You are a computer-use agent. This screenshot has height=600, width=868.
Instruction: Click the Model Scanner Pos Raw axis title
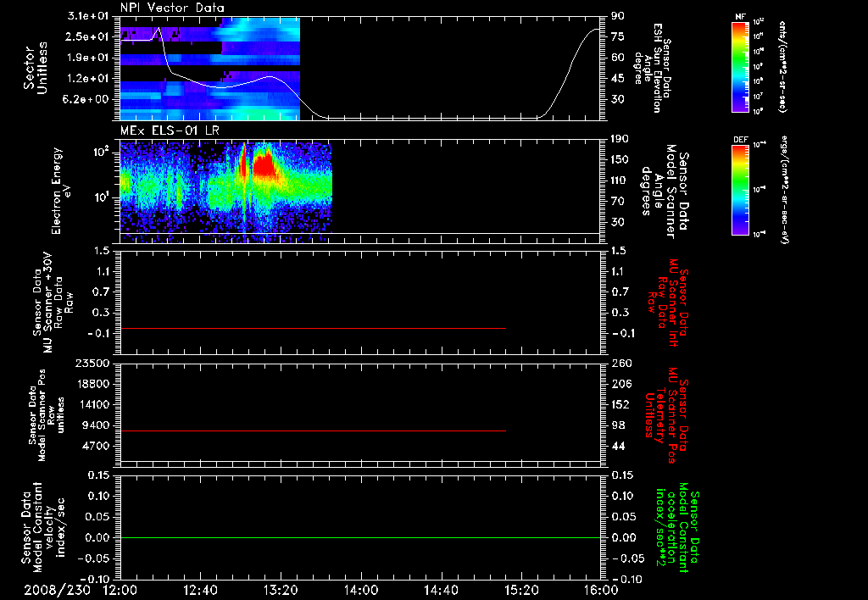click(x=47, y=415)
